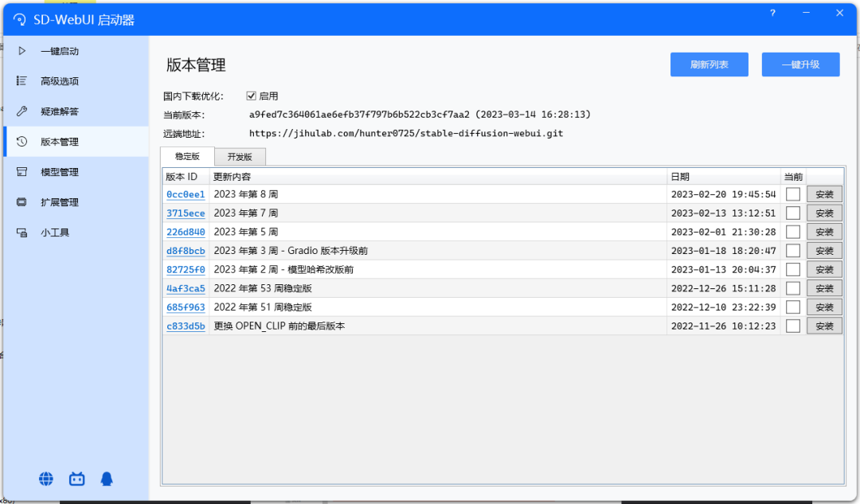This screenshot has height=504, width=860.
Task: Check the current box for version d8f8bcb
Action: 793,251
